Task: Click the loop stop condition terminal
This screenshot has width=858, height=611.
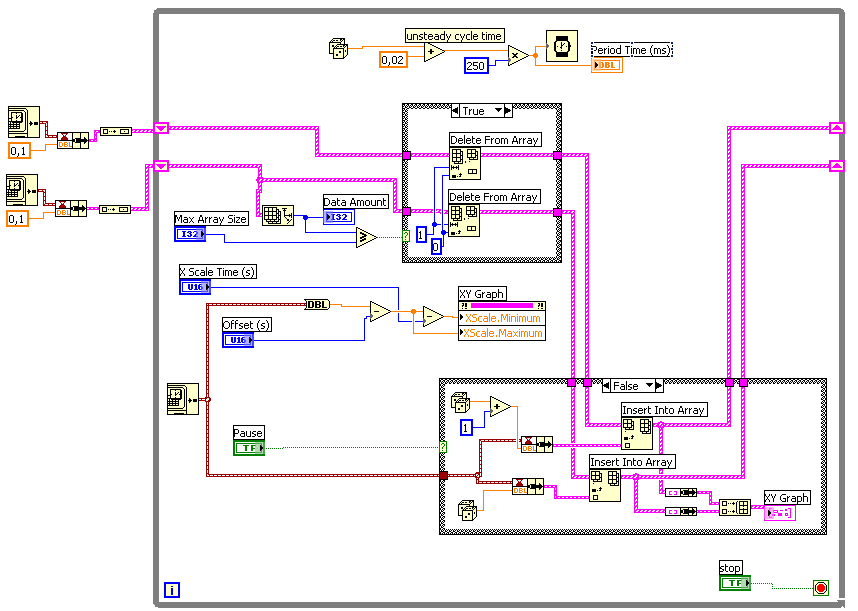Action: click(821, 588)
